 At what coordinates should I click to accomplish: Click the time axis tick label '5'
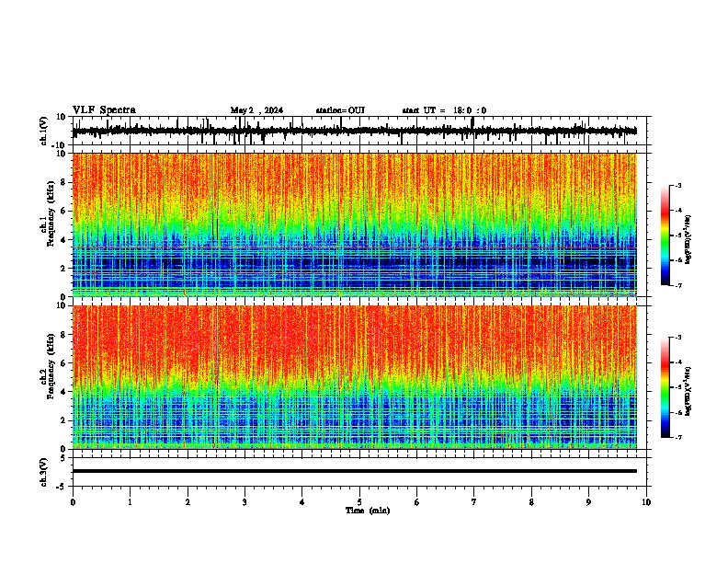click(x=359, y=502)
